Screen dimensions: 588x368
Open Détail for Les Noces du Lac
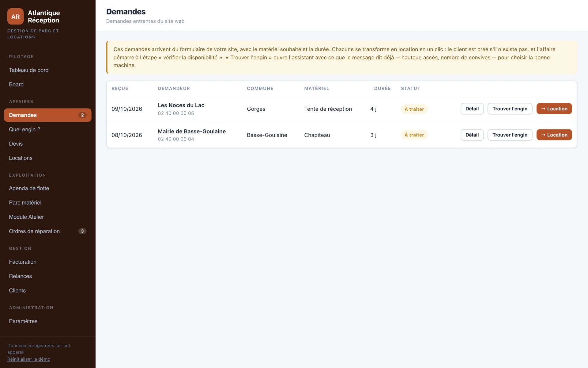(x=472, y=109)
